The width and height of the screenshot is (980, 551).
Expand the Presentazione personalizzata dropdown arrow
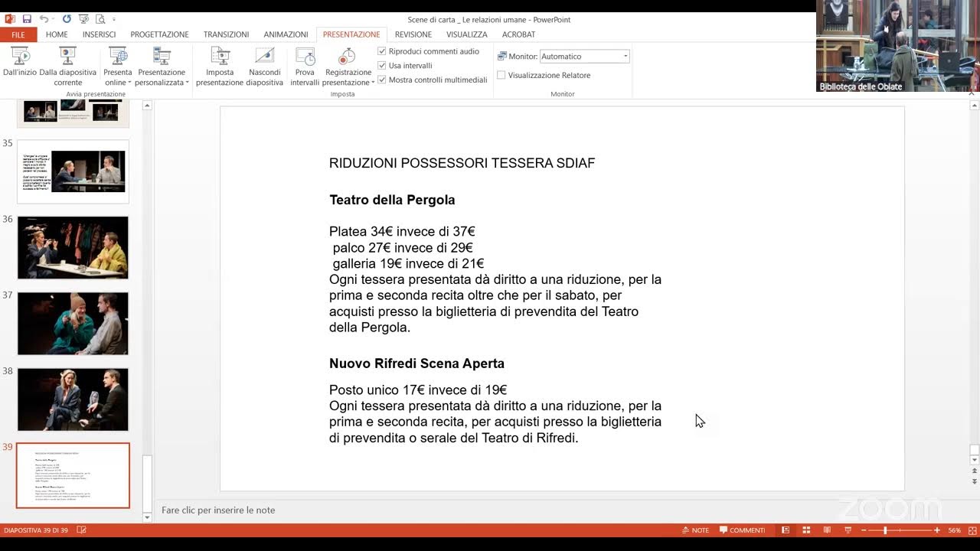pyautogui.click(x=187, y=83)
